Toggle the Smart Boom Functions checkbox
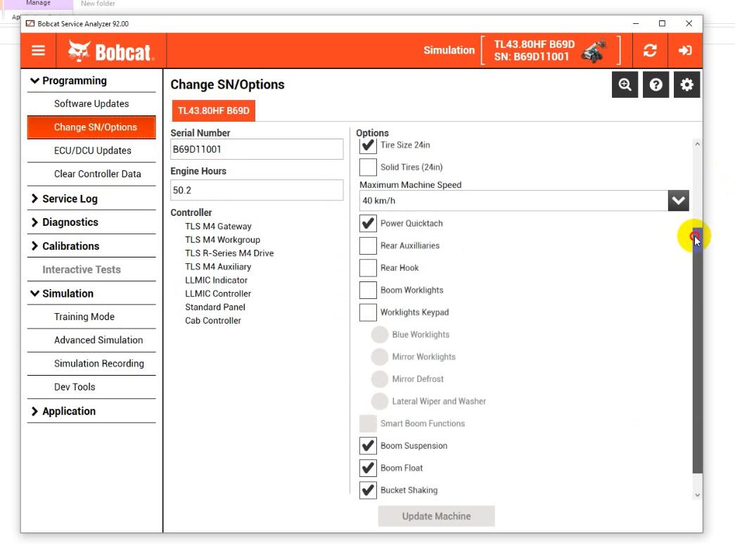This screenshot has height=560, width=735. pyautogui.click(x=368, y=424)
